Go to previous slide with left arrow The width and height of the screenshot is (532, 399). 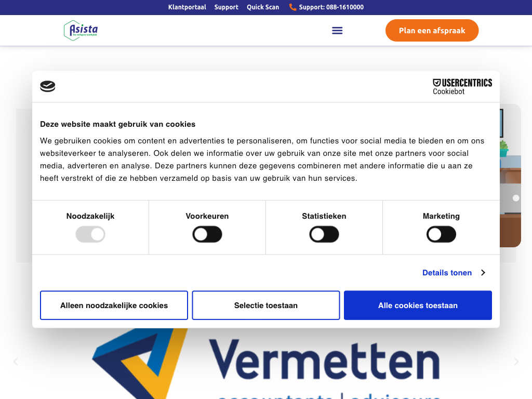coord(16,362)
